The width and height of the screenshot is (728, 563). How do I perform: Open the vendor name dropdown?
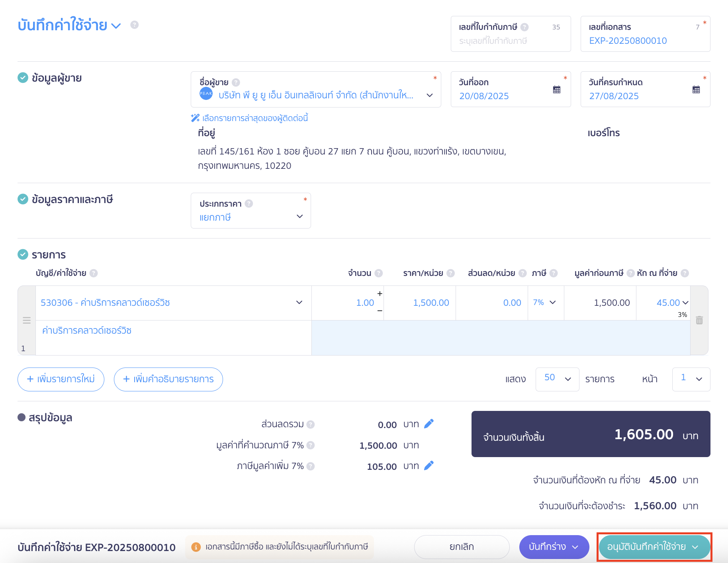click(429, 95)
